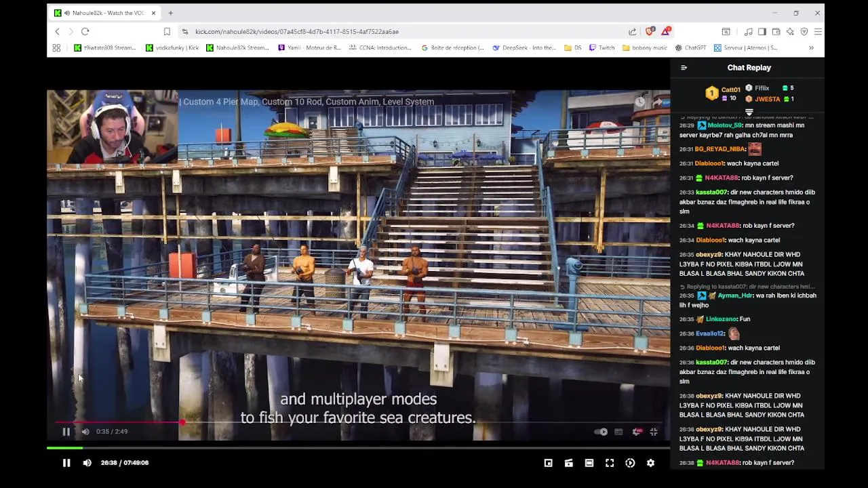Bookmark this page icon in address bar
The width and height of the screenshot is (868, 488).
click(167, 32)
